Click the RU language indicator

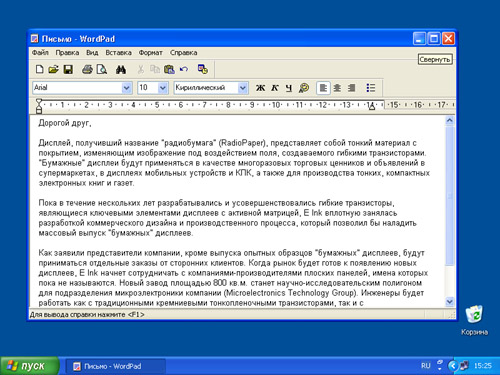tap(426, 366)
